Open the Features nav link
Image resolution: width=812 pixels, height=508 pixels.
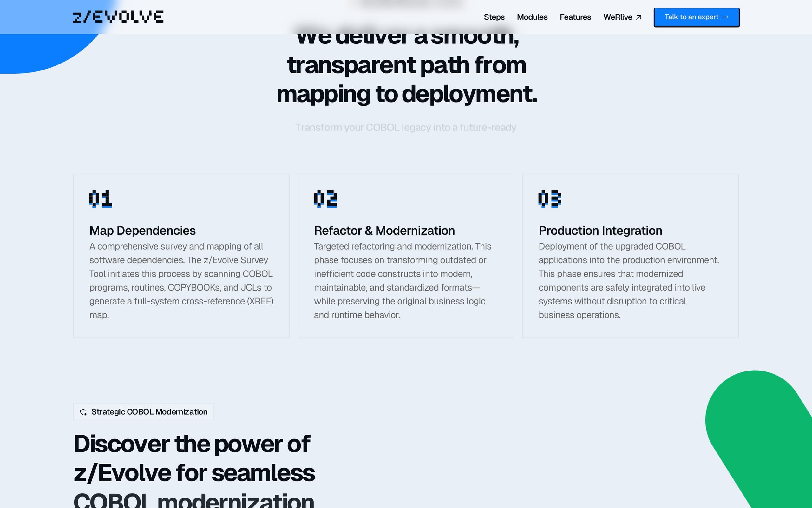(x=575, y=17)
